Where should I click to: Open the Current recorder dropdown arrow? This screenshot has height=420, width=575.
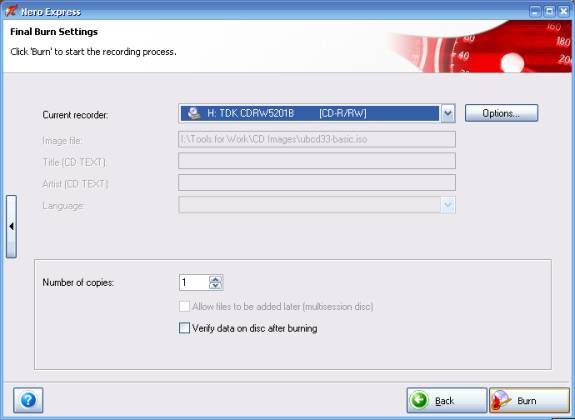point(448,113)
